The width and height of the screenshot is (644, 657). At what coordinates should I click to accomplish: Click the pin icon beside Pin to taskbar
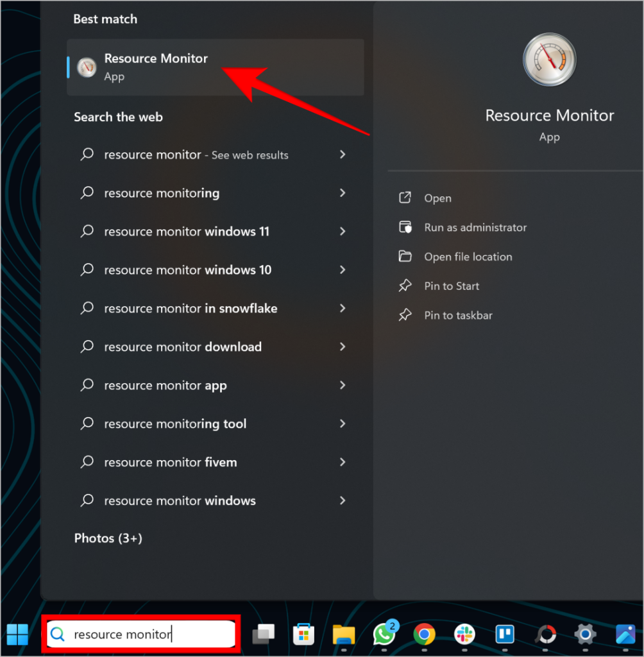(405, 315)
